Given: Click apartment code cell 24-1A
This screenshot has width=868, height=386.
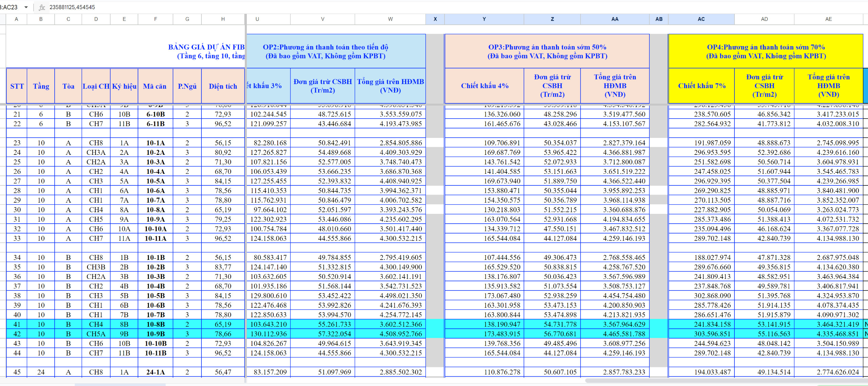Looking at the screenshot, I should click(155, 372).
